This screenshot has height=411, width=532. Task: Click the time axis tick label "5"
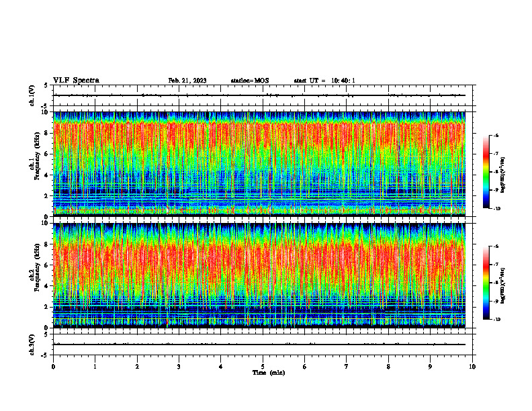(x=263, y=367)
